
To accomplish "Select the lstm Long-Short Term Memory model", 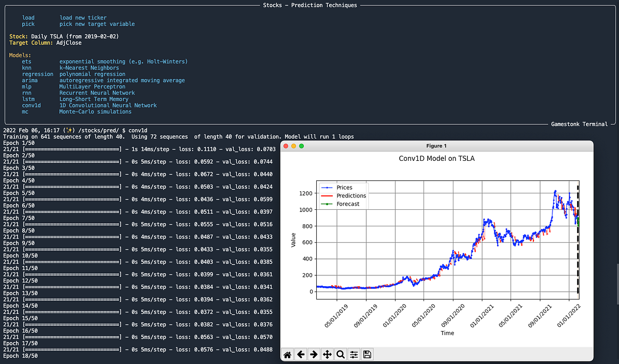I will click(x=28, y=99).
